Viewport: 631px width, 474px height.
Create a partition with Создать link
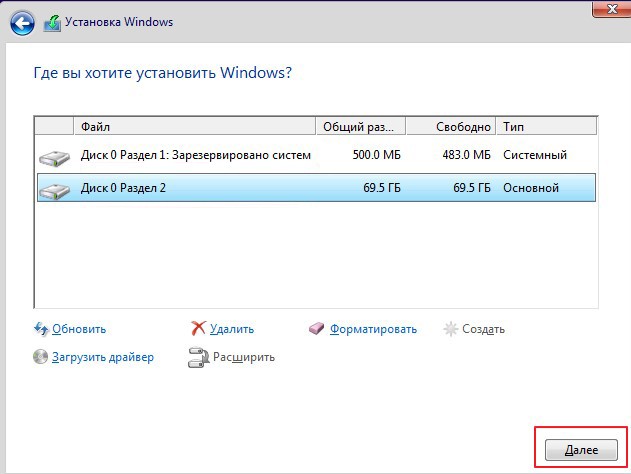[483, 329]
